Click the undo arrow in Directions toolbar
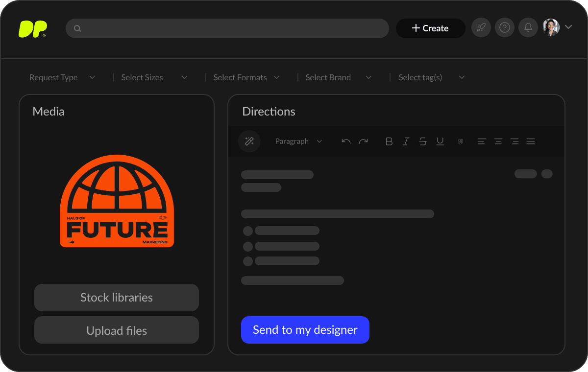588x372 pixels. [x=346, y=141]
